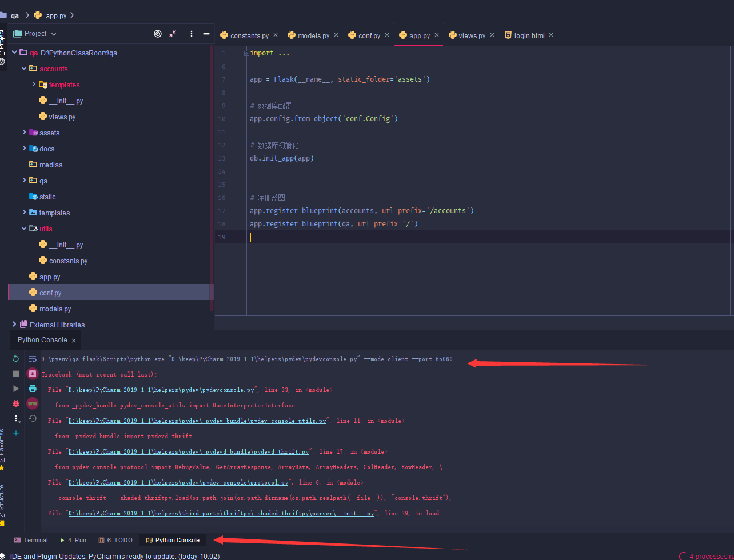Expand External Libraries node
The height and width of the screenshot is (560, 734).
tap(14, 325)
